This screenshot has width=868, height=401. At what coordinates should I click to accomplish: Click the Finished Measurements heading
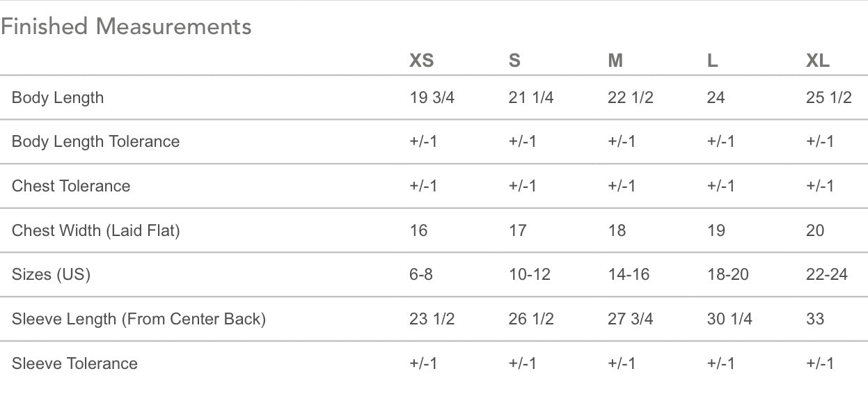126,26
